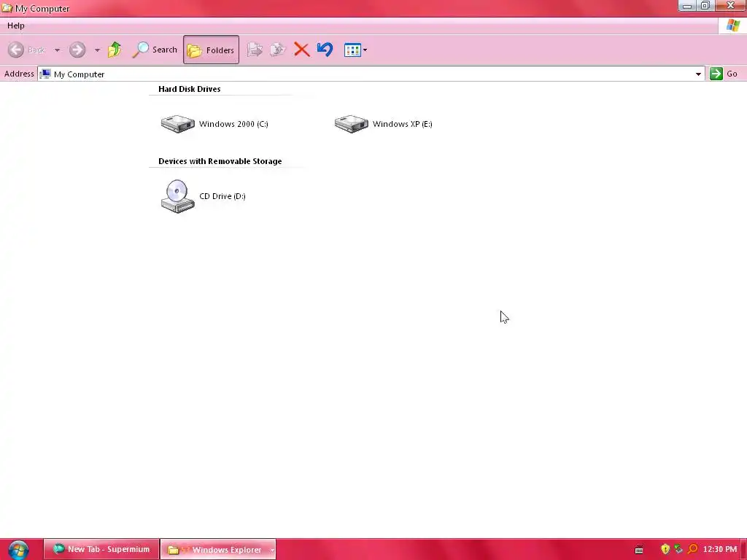Expand the Windows Explorer taskbar group arrow
This screenshot has width=747, height=560.
pos(272,550)
